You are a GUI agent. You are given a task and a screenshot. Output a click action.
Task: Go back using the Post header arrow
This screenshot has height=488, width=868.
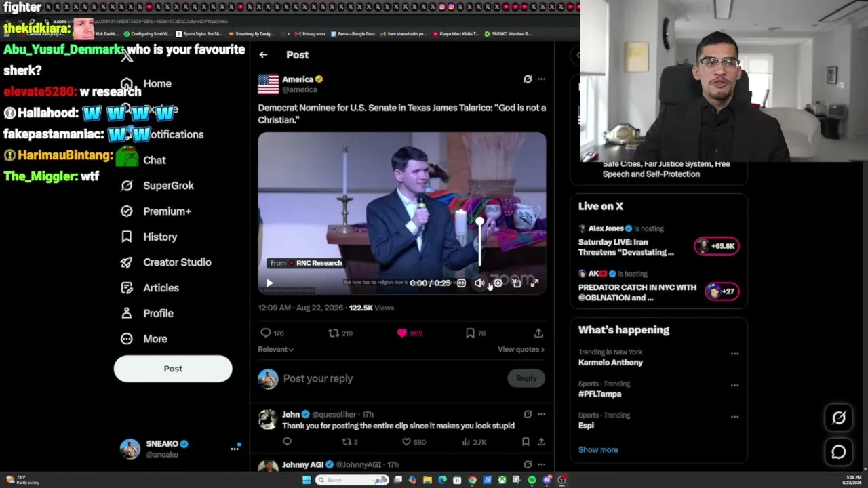pyautogui.click(x=263, y=55)
